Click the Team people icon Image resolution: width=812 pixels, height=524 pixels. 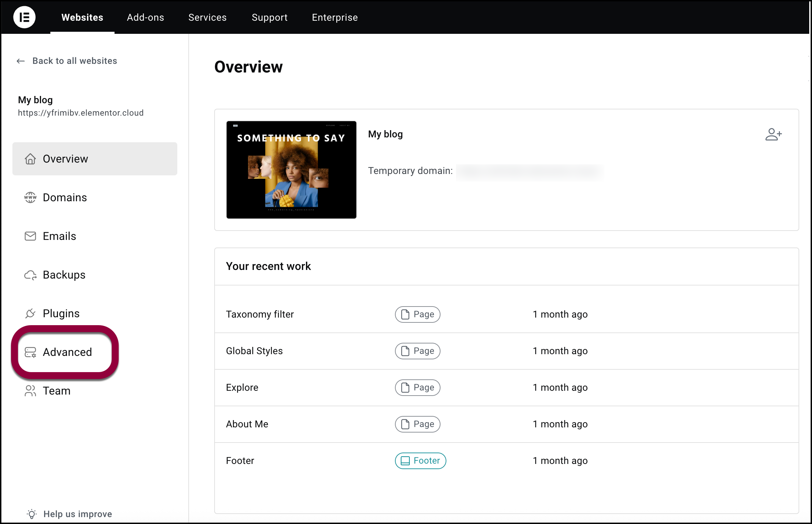click(x=30, y=391)
